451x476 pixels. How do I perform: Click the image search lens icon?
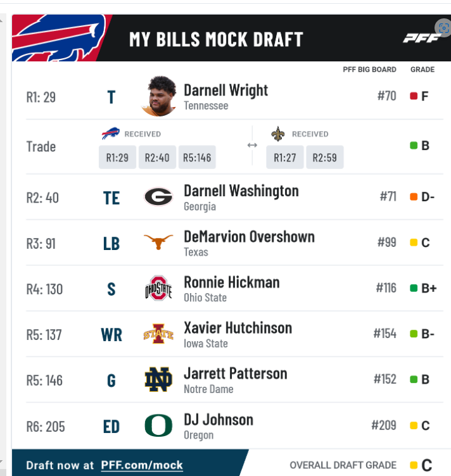tap(443, 28)
